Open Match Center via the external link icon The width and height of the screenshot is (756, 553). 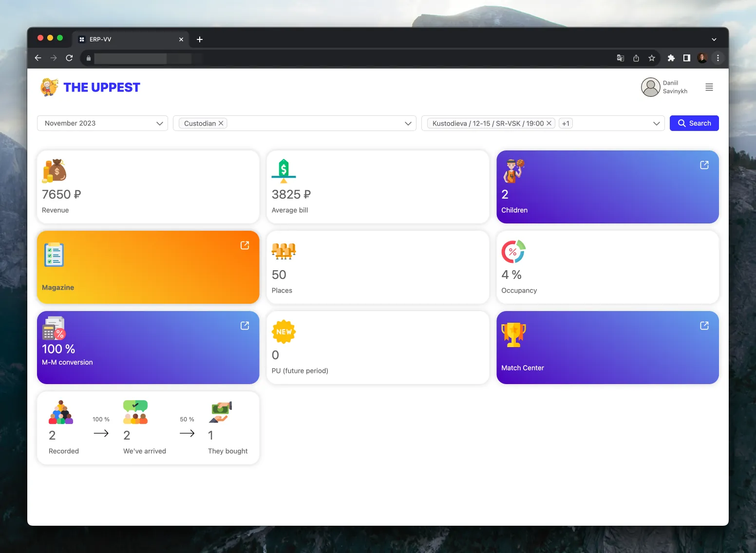point(704,326)
